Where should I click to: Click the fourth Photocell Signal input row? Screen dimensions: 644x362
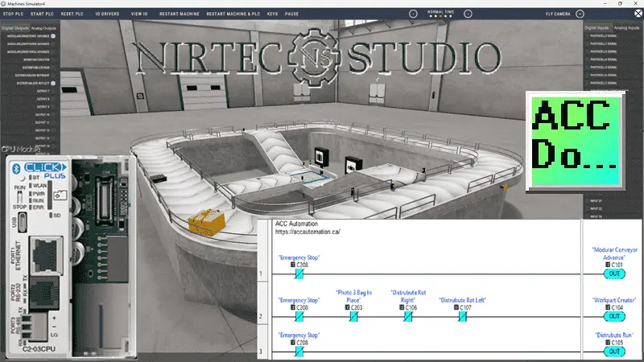coord(603,60)
